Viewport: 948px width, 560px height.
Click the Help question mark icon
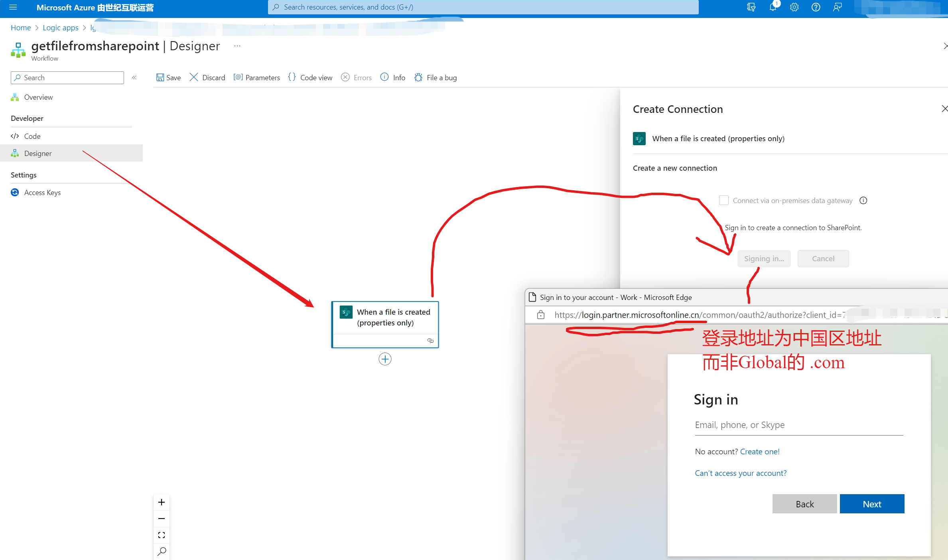click(816, 7)
